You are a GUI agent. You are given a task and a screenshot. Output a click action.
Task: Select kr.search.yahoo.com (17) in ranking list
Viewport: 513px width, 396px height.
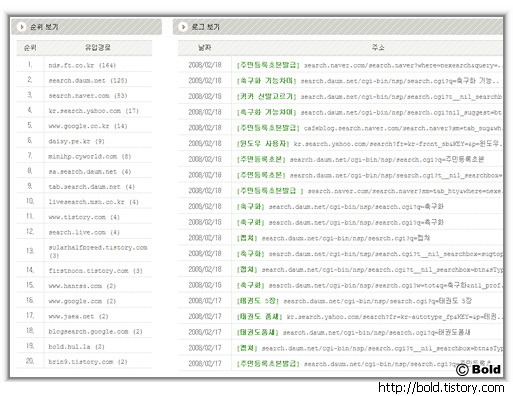[93, 111]
